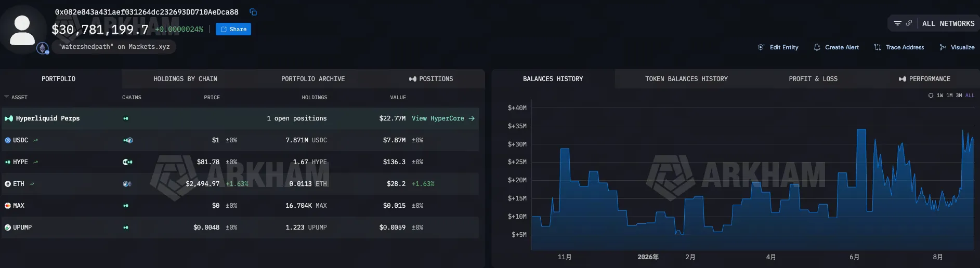
Task: Click the Visualize graph icon
Action: click(943, 47)
